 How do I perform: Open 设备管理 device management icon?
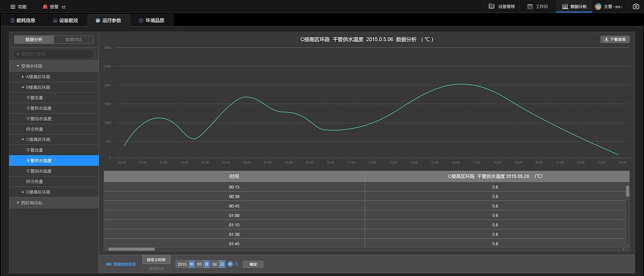[492, 7]
